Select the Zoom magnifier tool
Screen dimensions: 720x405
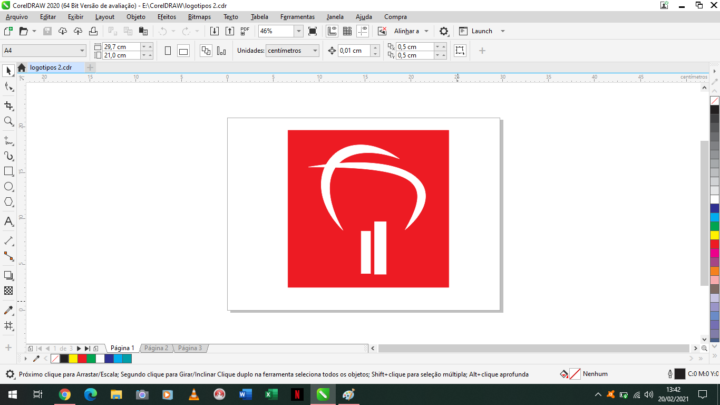[9, 122]
